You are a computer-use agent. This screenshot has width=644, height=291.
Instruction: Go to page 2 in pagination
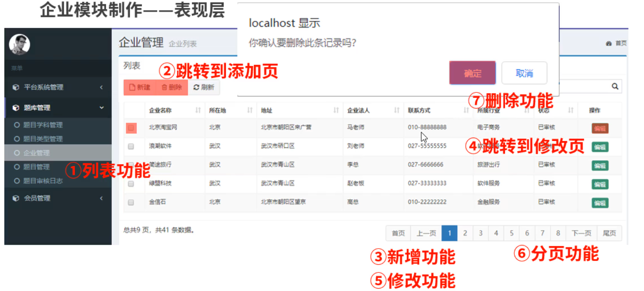click(465, 233)
